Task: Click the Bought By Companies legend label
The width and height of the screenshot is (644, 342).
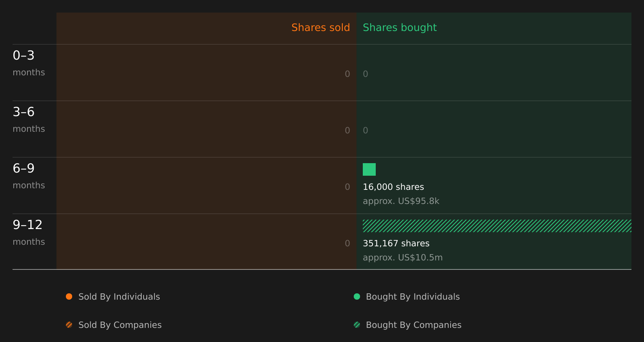Action: click(x=413, y=325)
